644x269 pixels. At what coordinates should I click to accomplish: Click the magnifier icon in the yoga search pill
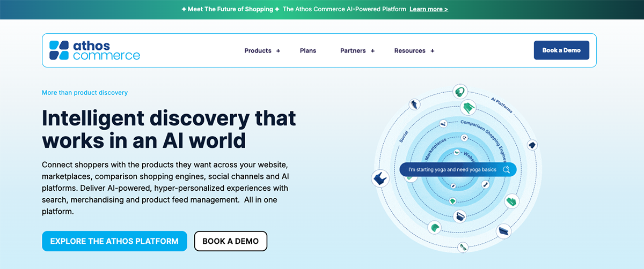506,170
